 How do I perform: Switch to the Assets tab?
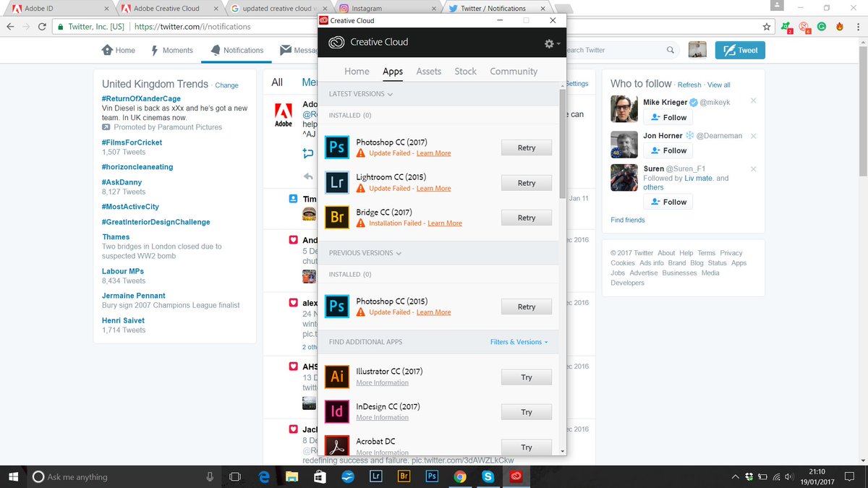428,71
